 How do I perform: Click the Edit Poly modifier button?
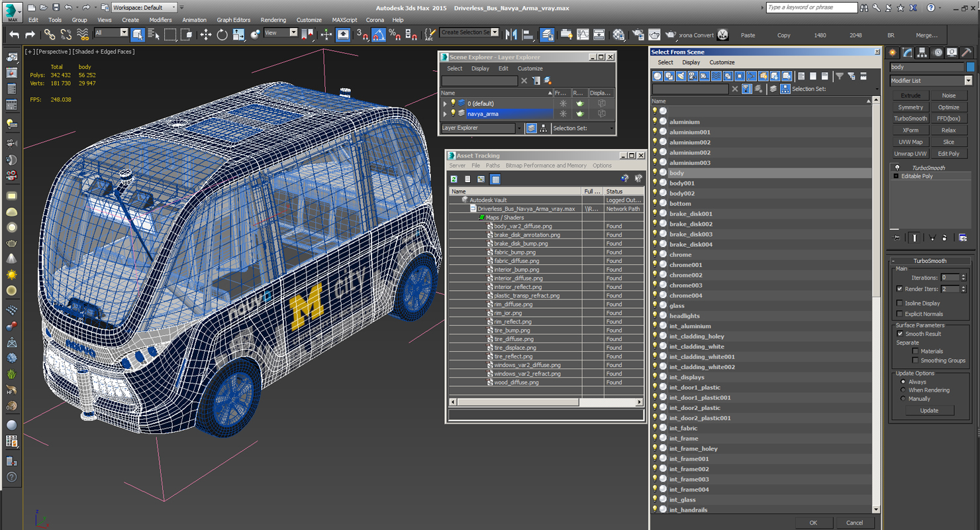(948, 154)
